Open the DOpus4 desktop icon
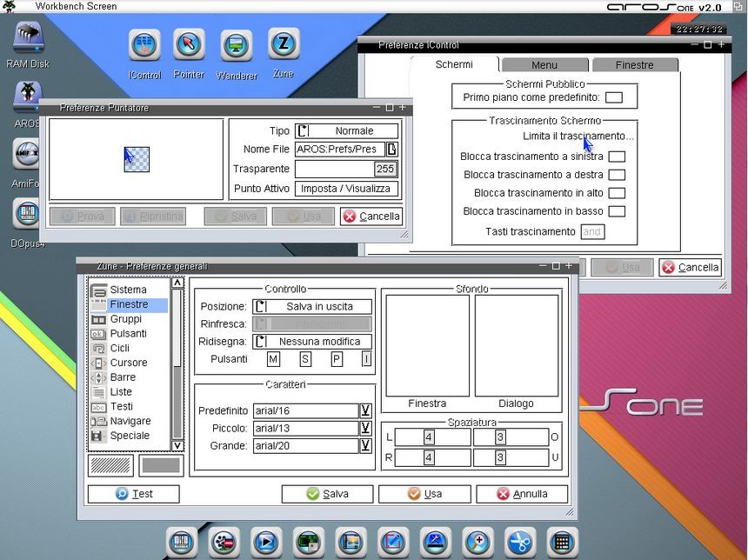748x560 pixels. 28,216
